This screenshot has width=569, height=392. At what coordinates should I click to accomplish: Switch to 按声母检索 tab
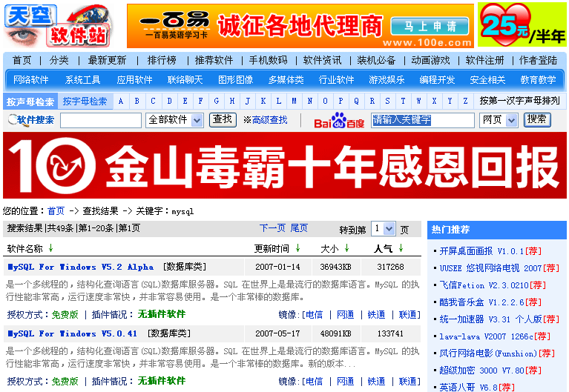30,102
